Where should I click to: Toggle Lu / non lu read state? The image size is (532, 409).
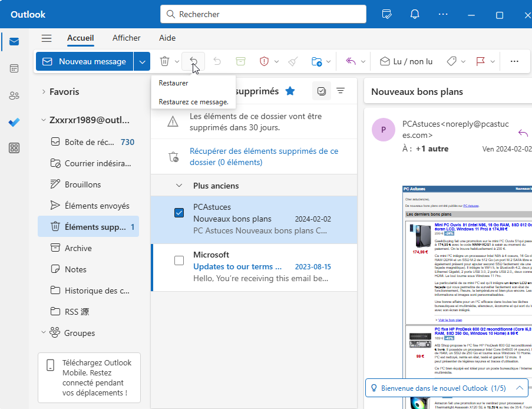(406, 61)
